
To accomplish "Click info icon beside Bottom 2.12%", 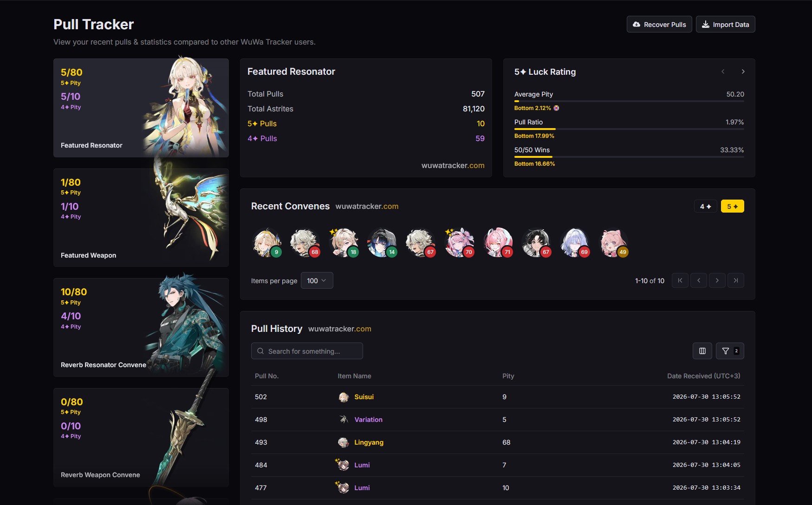I will click(556, 108).
